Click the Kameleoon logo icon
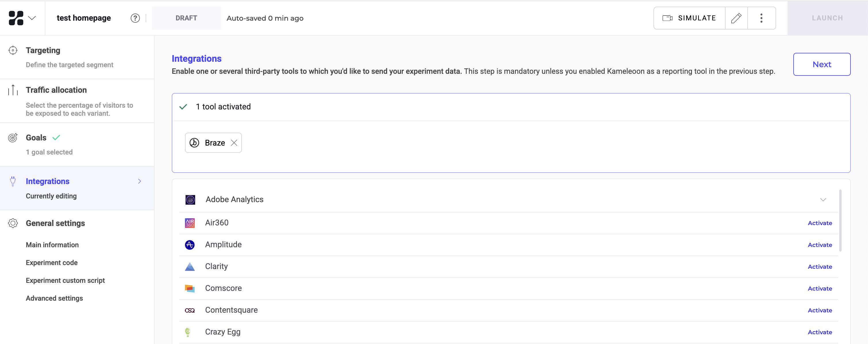This screenshot has width=868, height=344. point(16,18)
